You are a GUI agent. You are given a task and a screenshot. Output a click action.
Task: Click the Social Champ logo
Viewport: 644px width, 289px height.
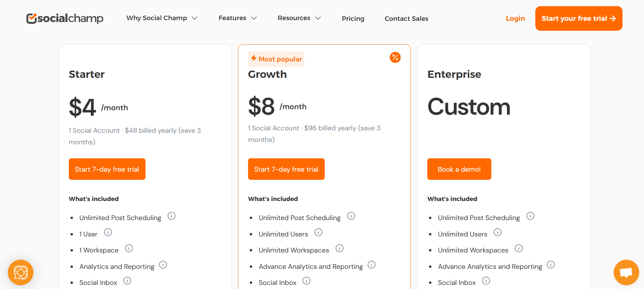[x=64, y=18]
